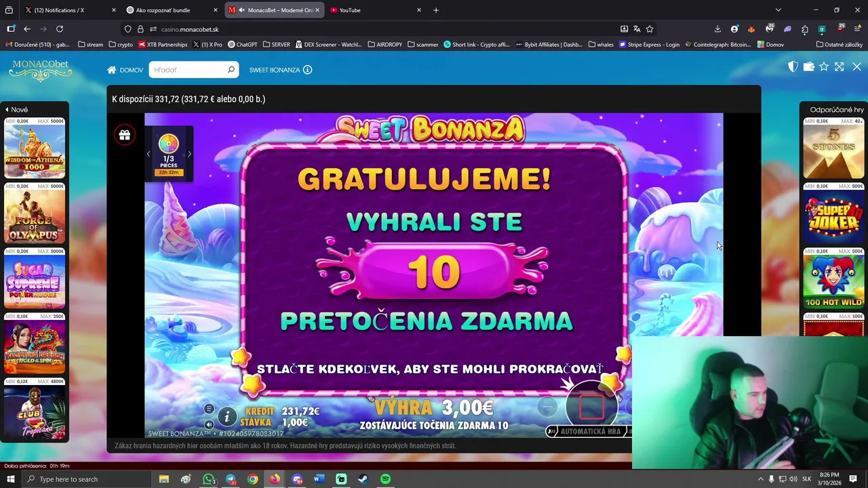Open the in-game hamburger menu
Screen dimensions: 868x488
209,409
